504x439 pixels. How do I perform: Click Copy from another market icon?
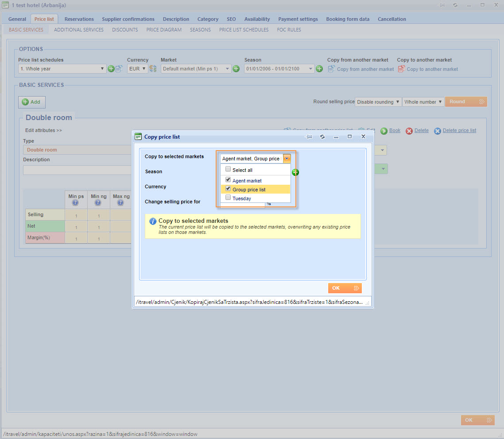331,69
